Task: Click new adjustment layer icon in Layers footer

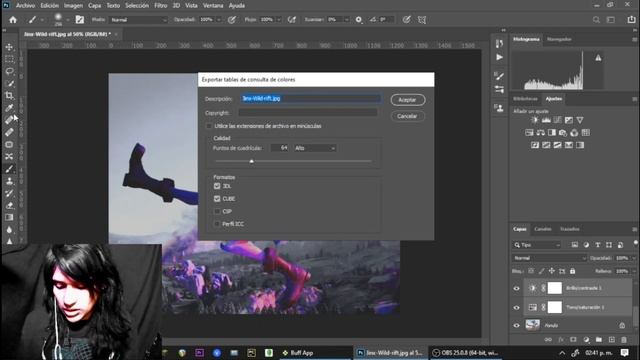Action: pos(586,340)
